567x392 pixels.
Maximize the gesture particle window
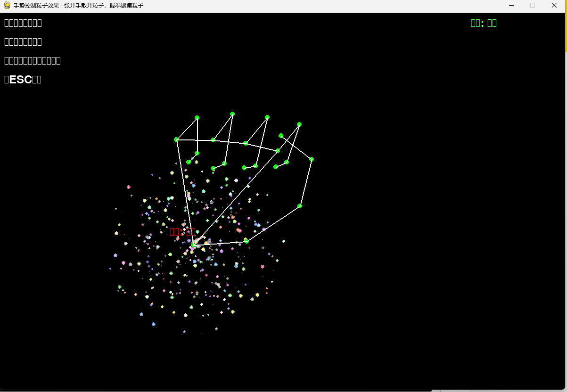point(533,6)
